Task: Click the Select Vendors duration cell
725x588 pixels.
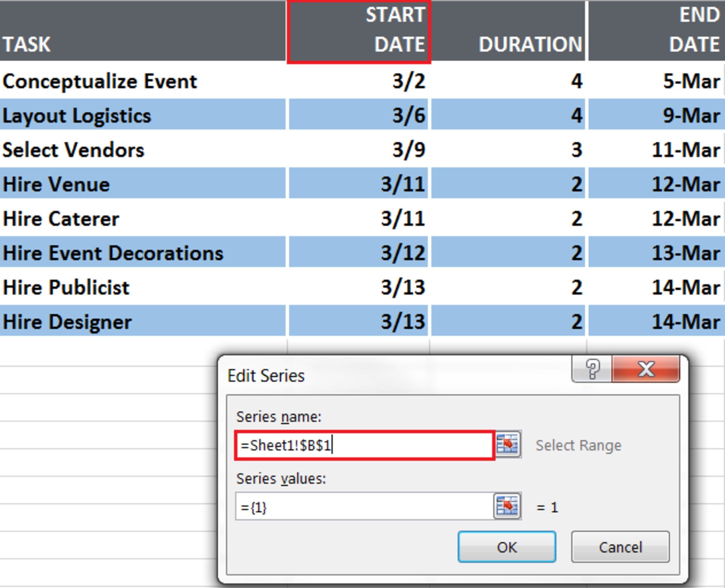Action: click(508, 150)
